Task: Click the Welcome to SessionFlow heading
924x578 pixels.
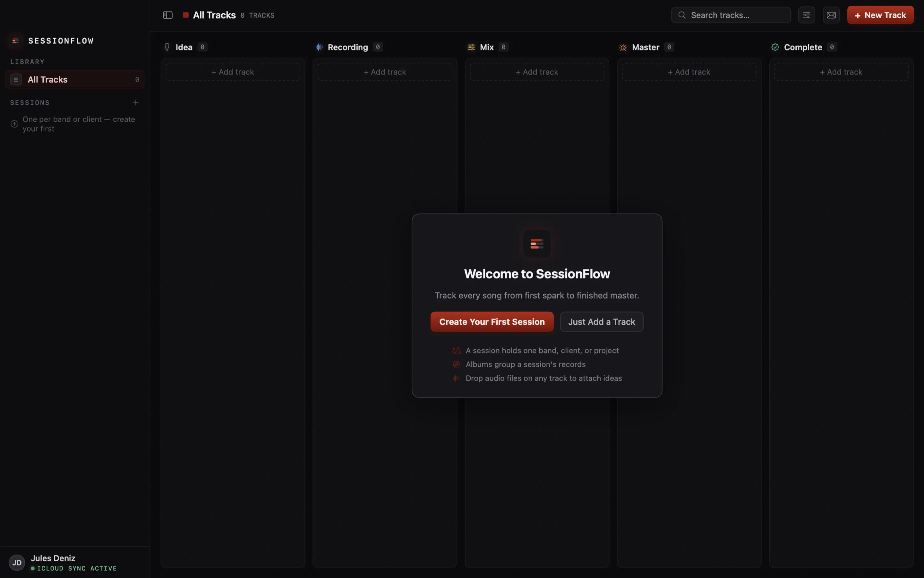Action: 537,274
